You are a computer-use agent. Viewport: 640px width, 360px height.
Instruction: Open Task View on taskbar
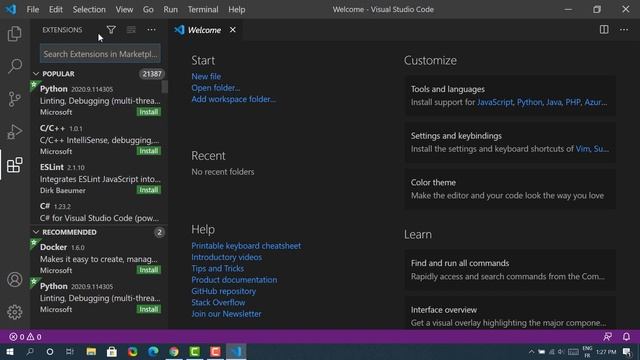coord(70,351)
